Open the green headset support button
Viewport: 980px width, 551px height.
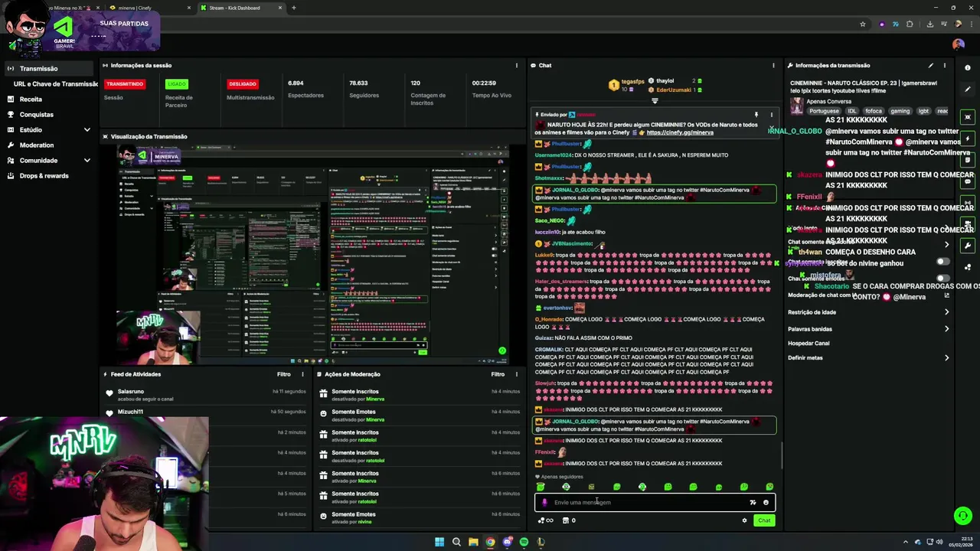point(962,517)
